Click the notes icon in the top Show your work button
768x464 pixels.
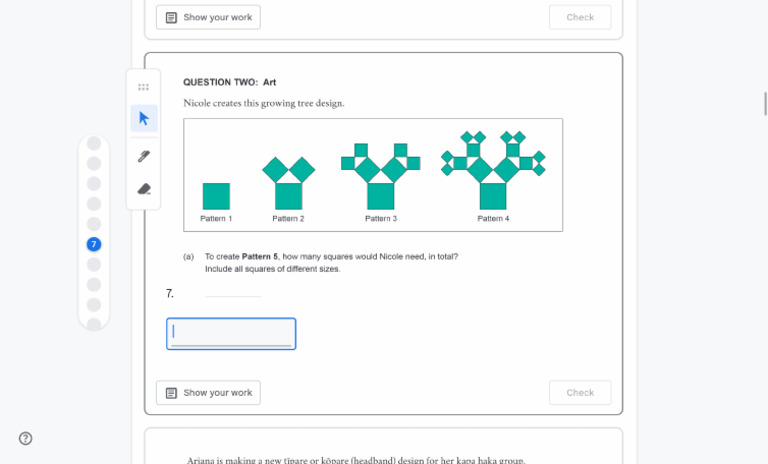click(171, 17)
